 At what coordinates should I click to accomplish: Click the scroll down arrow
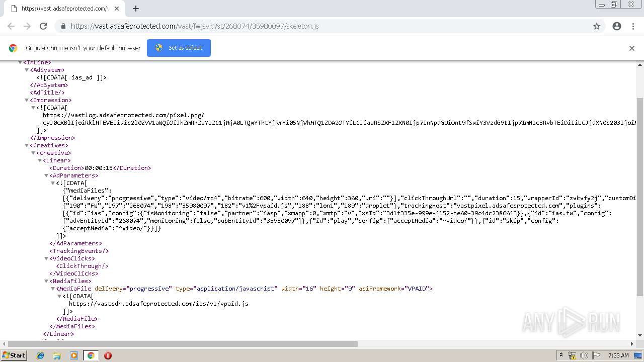(640, 335)
